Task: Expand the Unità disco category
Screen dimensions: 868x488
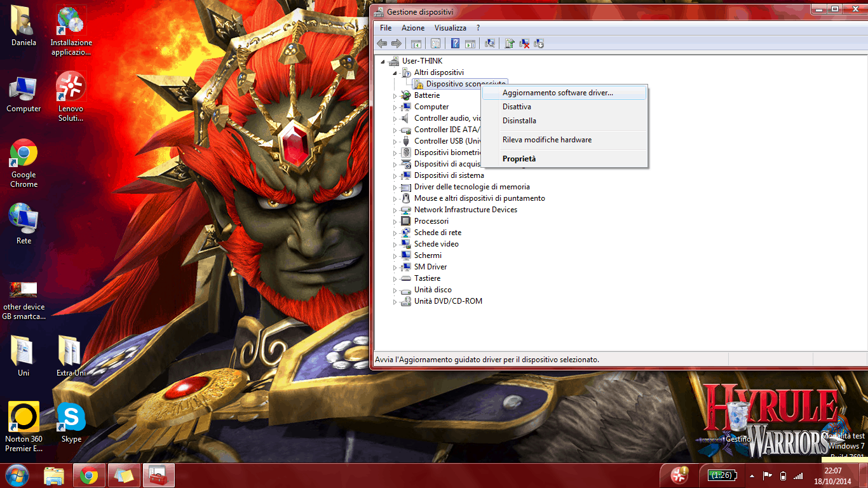Action: [x=395, y=290]
